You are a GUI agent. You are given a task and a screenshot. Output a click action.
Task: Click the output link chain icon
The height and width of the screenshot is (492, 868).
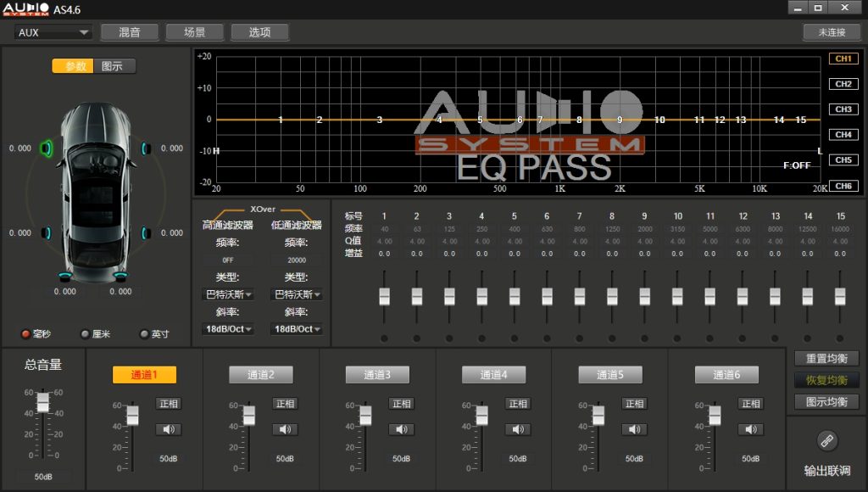(827, 441)
